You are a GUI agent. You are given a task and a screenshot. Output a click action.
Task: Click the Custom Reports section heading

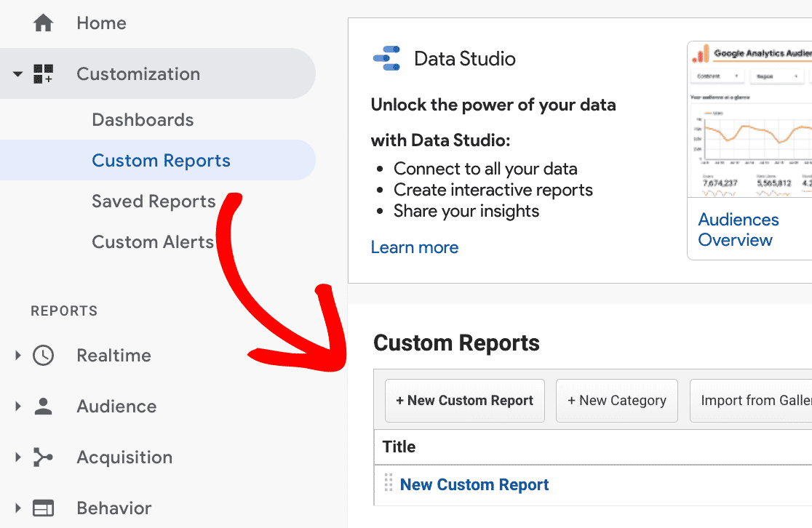[456, 343]
